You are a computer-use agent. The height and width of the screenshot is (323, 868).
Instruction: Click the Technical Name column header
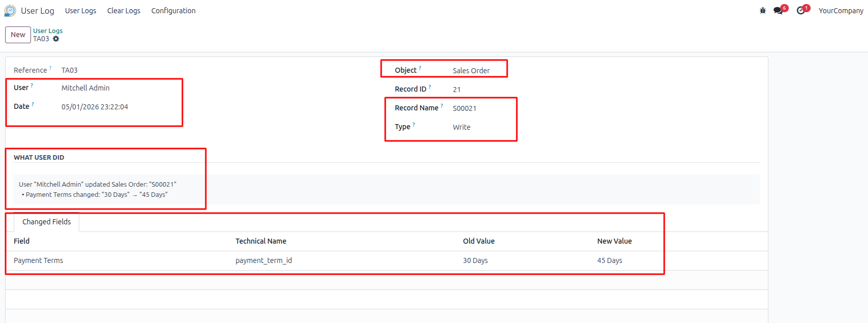[x=261, y=241]
